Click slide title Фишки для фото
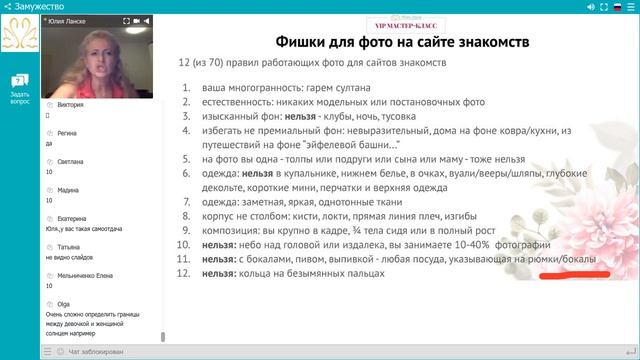The image size is (640, 360). click(x=402, y=42)
